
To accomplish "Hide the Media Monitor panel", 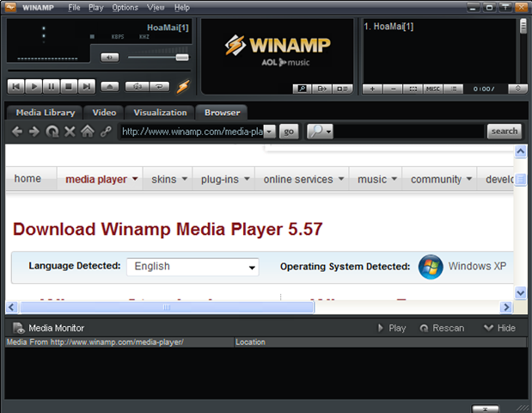I will (x=499, y=328).
